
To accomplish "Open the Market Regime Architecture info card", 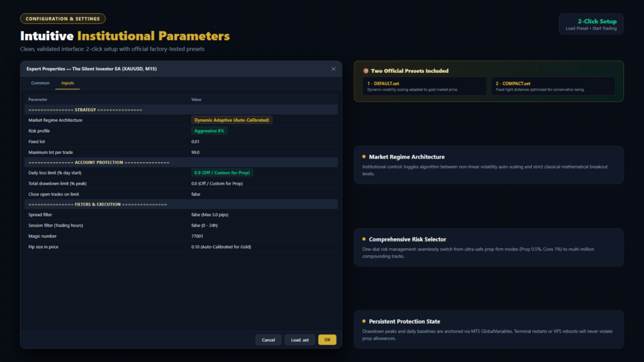I will click(x=489, y=165).
